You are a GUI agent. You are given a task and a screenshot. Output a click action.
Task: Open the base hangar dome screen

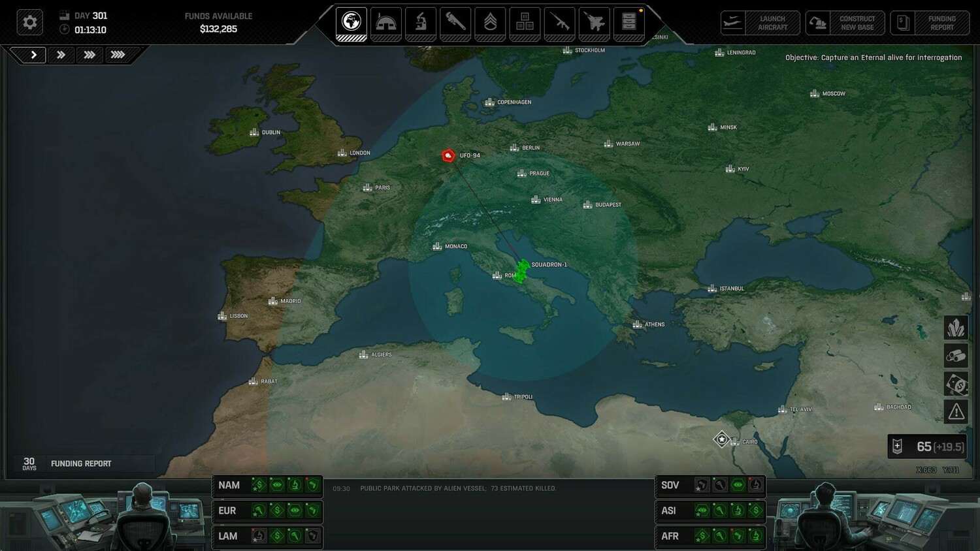pos(386,23)
